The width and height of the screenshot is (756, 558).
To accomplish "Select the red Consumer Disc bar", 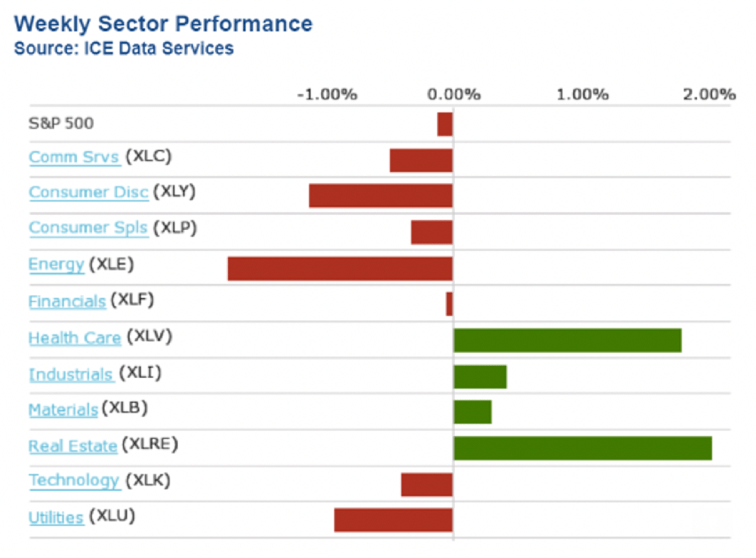I will coord(381,195).
